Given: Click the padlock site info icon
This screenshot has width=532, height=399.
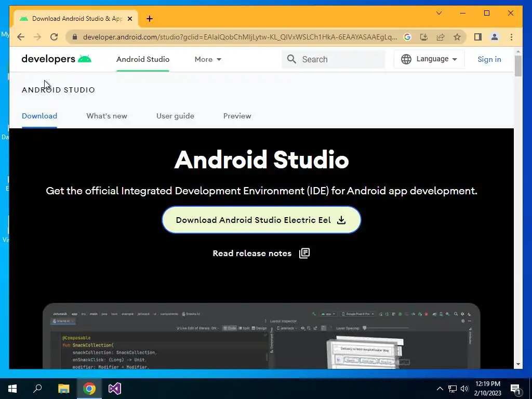Looking at the screenshot, I should tap(75, 37).
